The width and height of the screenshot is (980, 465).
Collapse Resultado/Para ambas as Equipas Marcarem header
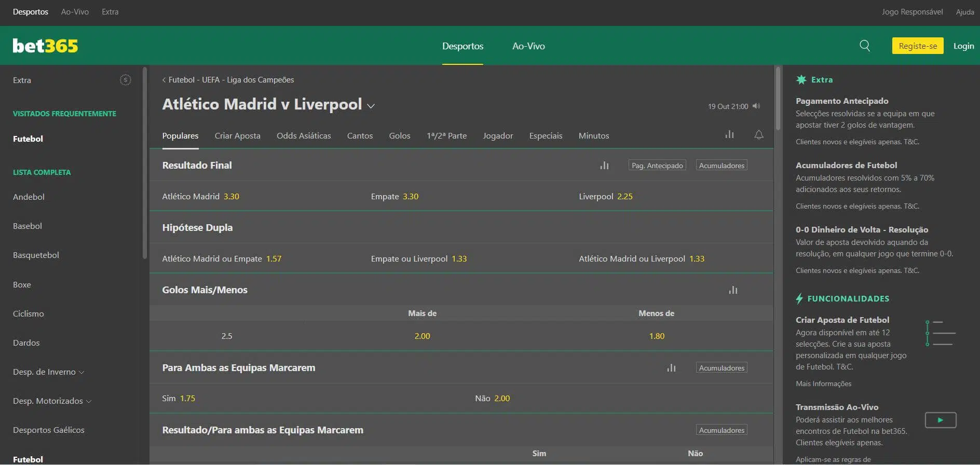(461, 430)
